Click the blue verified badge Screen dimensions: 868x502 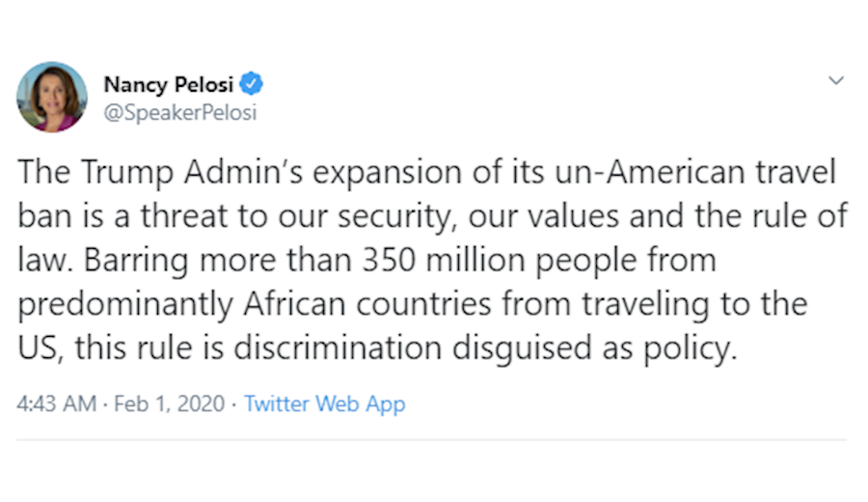tap(253, 84)
